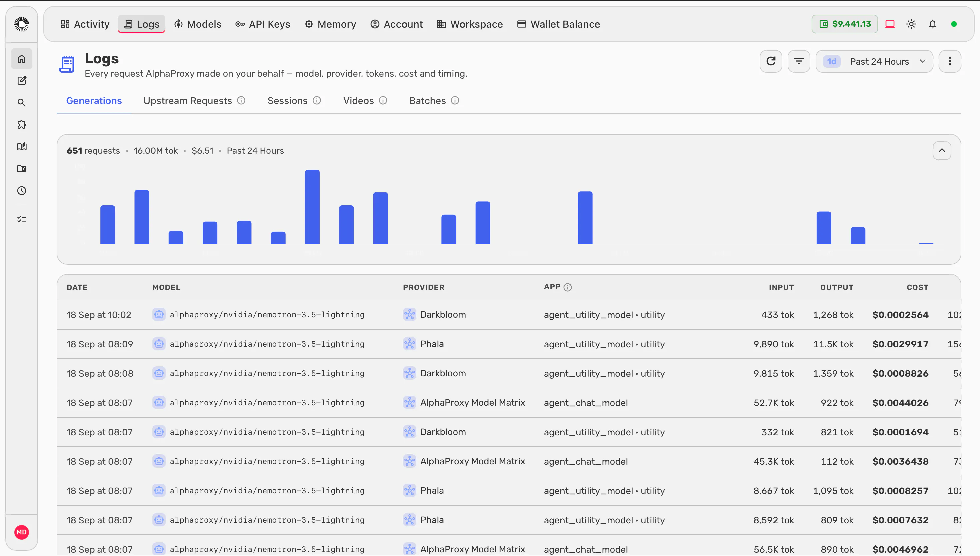Open the Logs nav item
The height and width of the screenshot is (556, 980).
click(x=142, y=24)
